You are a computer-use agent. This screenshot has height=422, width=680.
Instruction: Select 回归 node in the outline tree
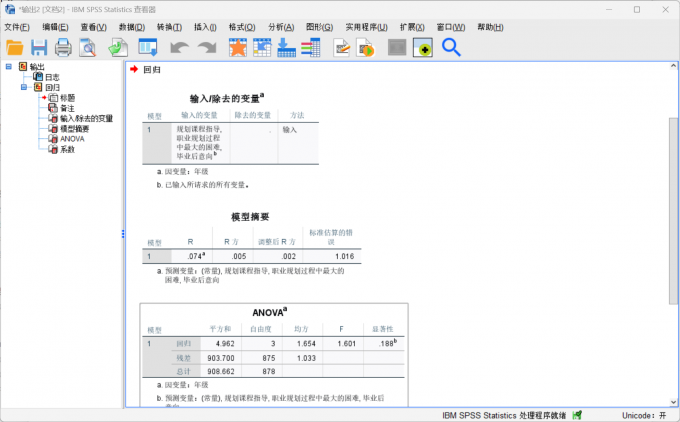coord(52,87)
